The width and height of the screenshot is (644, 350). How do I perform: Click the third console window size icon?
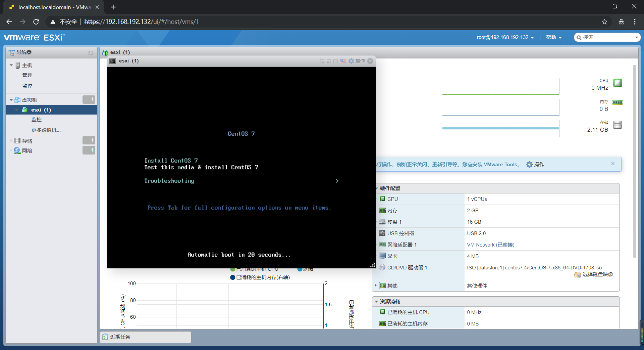pyautogui.click(x=335, y=61)
